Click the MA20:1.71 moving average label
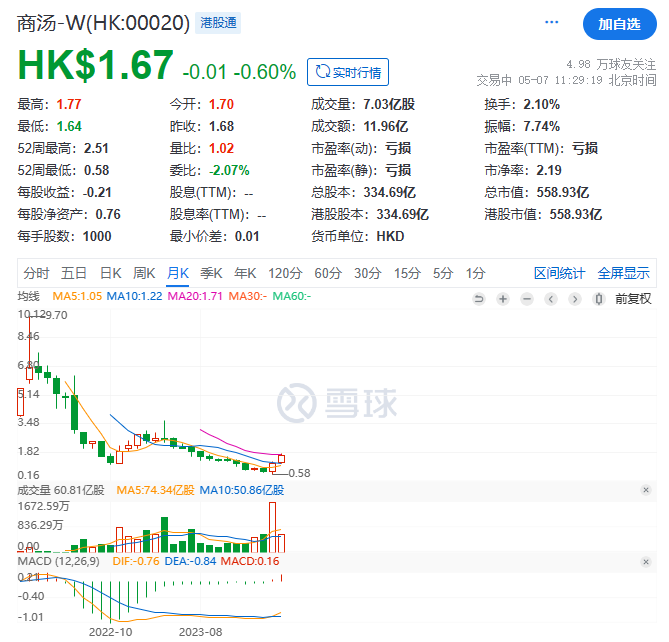Viewport: 669px width, 642px height. [x=195, y=296]
